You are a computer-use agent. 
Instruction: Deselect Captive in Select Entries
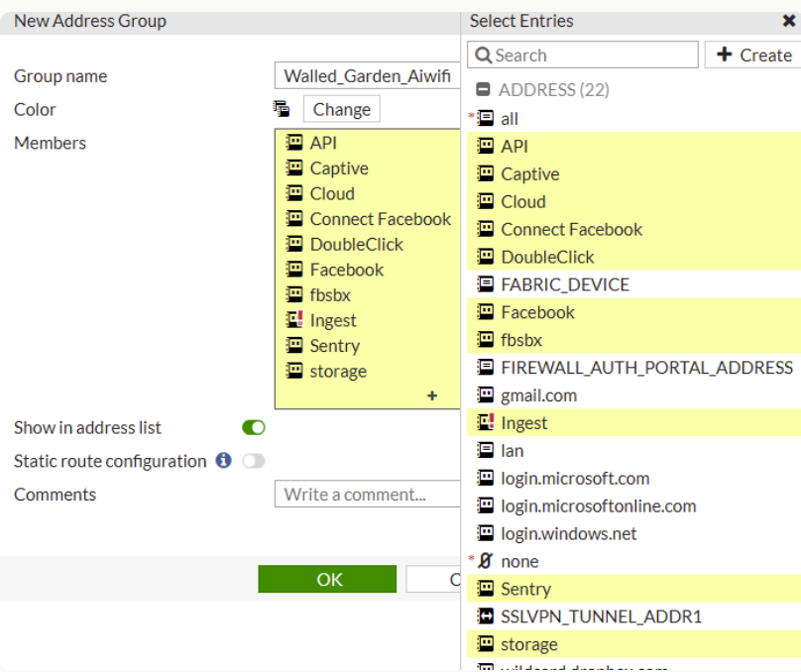pyautogui.click(x=633, y=173)
